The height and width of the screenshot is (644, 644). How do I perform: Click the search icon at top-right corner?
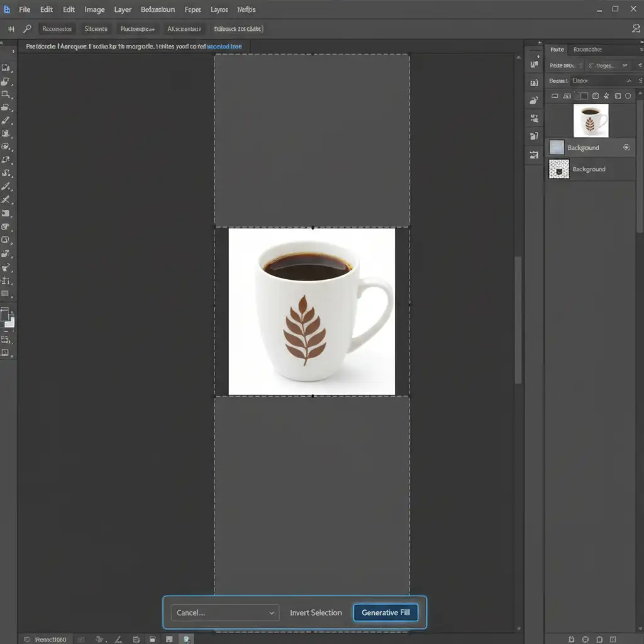(635, 29)
